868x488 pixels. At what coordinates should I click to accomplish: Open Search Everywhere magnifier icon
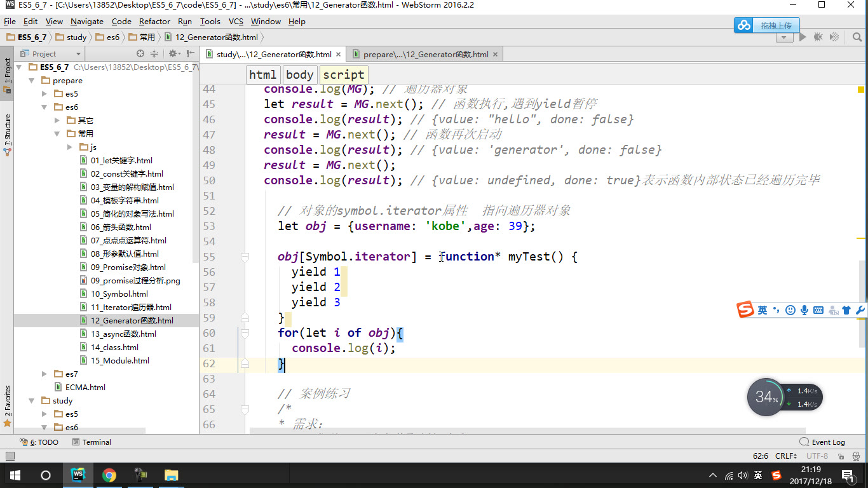click(856, 37)
